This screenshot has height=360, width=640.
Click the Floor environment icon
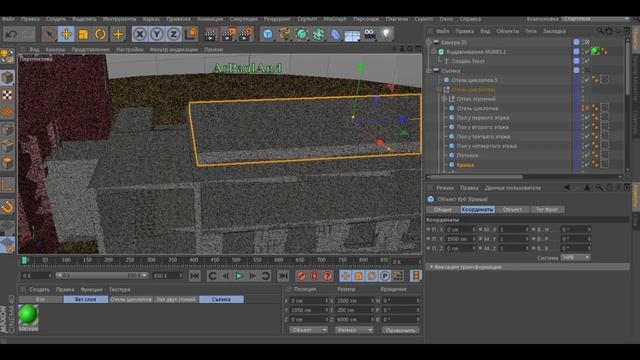(352, 35)
